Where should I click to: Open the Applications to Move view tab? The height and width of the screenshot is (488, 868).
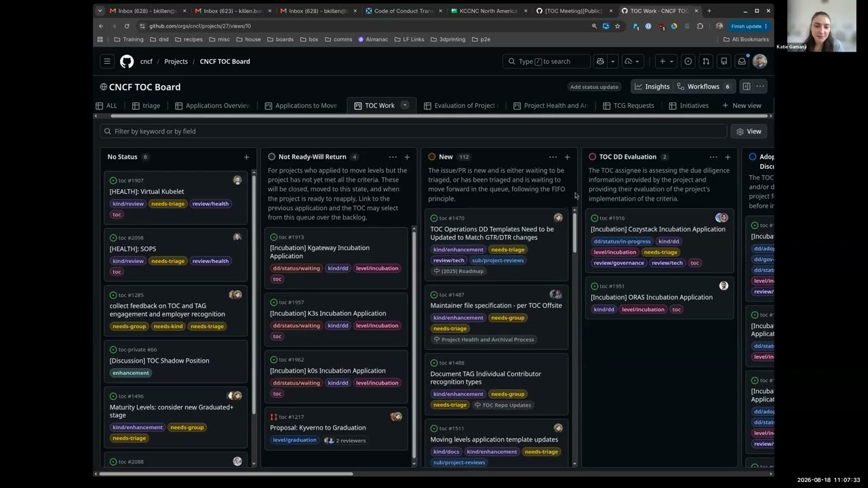[300, 106]
